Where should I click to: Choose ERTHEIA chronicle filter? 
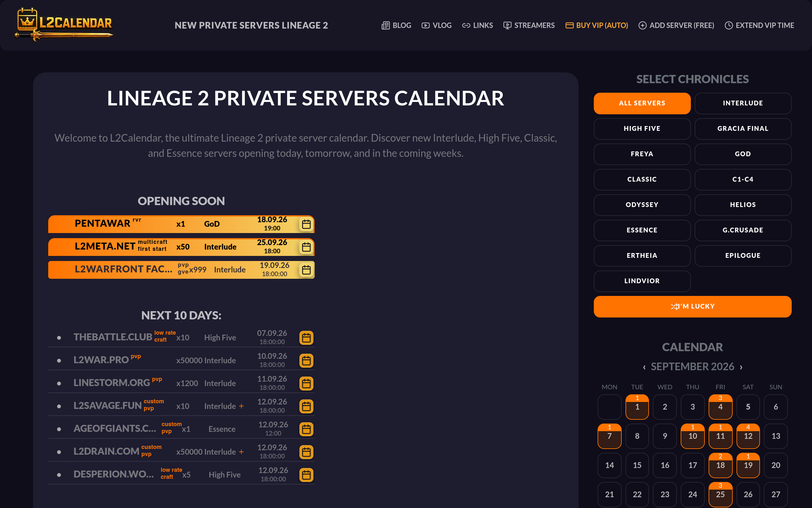pyautogui.click(x=642, y=256)
